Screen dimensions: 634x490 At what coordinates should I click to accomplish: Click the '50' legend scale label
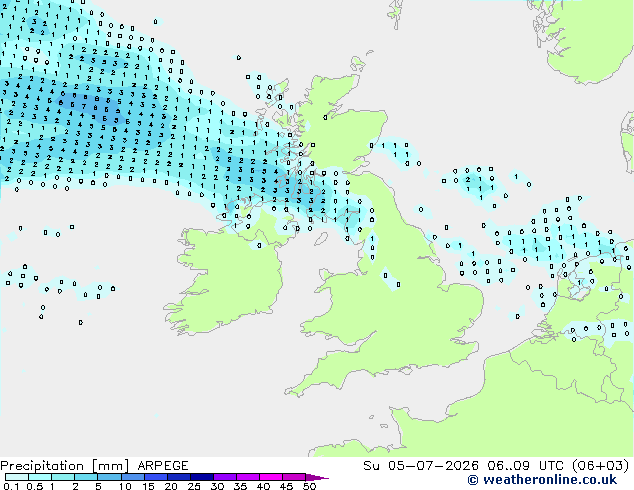click(x=309, y=486)
